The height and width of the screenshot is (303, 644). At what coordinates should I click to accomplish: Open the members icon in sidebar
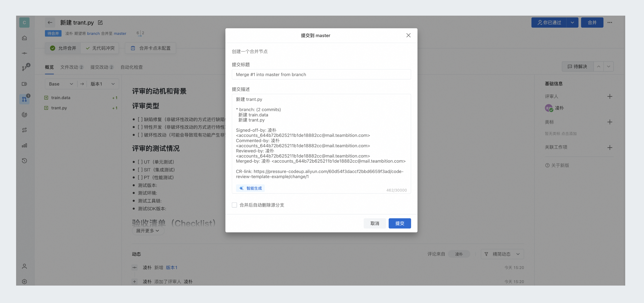pos(24,266)
